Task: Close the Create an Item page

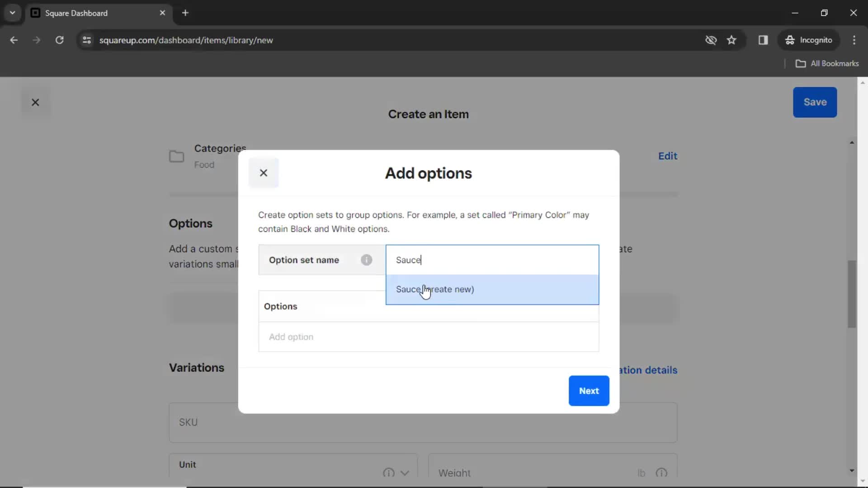Action: click(35, 103)
